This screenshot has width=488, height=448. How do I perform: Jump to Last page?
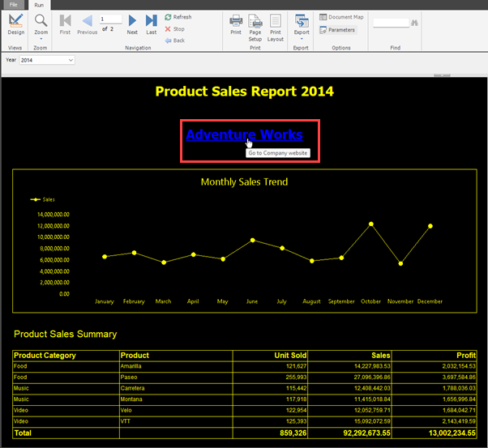coord(152,24)
